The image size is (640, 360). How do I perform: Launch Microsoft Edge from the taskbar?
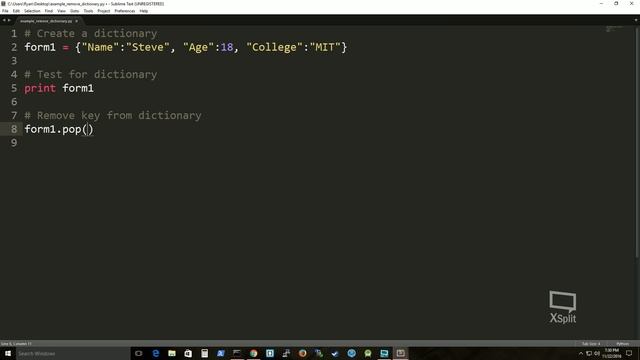[x=156, y=353]
